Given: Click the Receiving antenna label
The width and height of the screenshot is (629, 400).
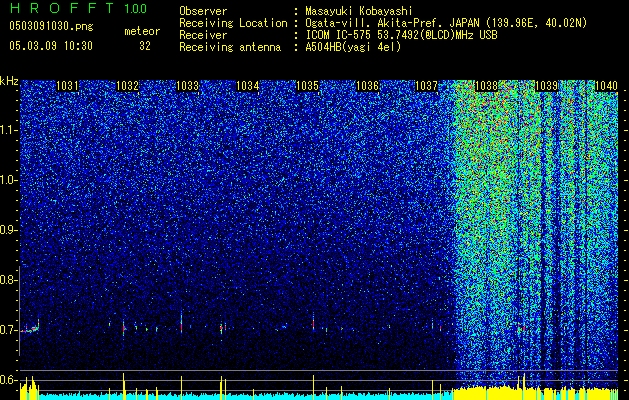Looking at the screenshot, I should [230, 47].
